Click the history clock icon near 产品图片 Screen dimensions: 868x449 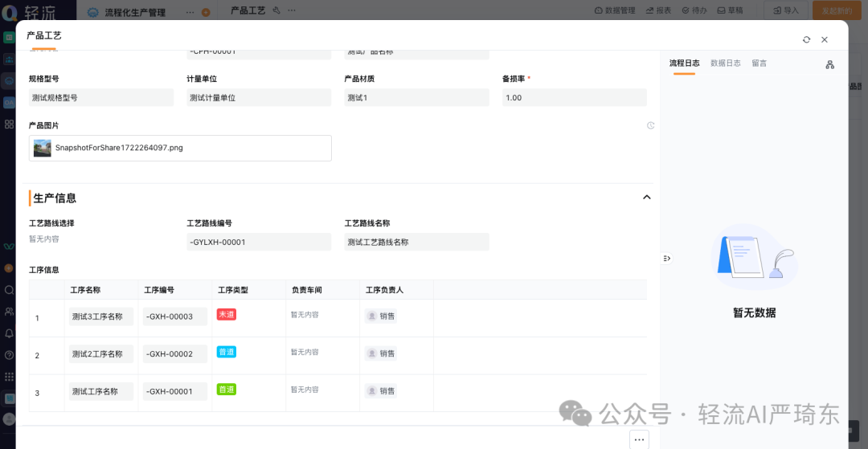tap(650, 125)
